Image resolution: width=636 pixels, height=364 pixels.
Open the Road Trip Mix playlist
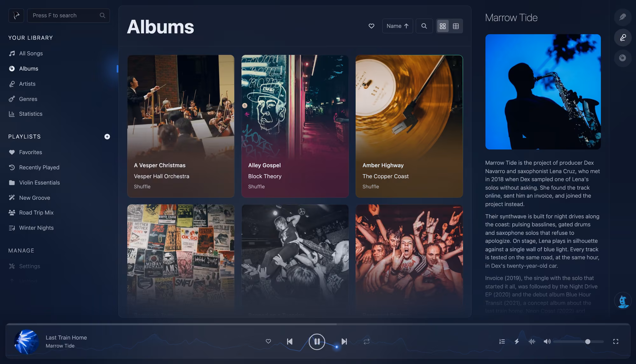36,212
